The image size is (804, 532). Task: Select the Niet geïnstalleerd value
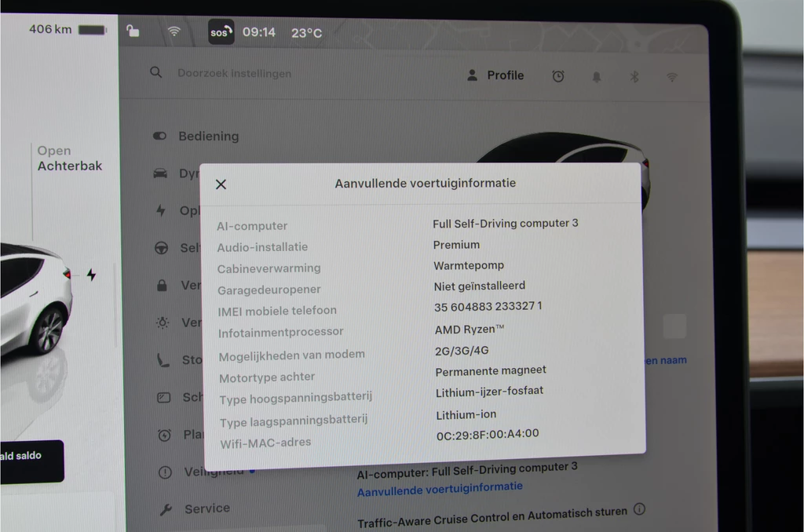click(x=480, y=286)
